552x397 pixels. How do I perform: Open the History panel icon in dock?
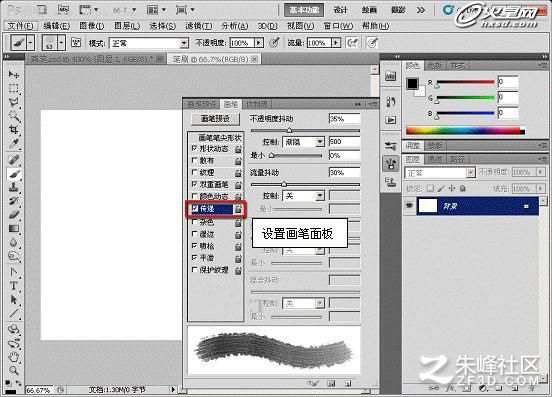coord(390,102)
